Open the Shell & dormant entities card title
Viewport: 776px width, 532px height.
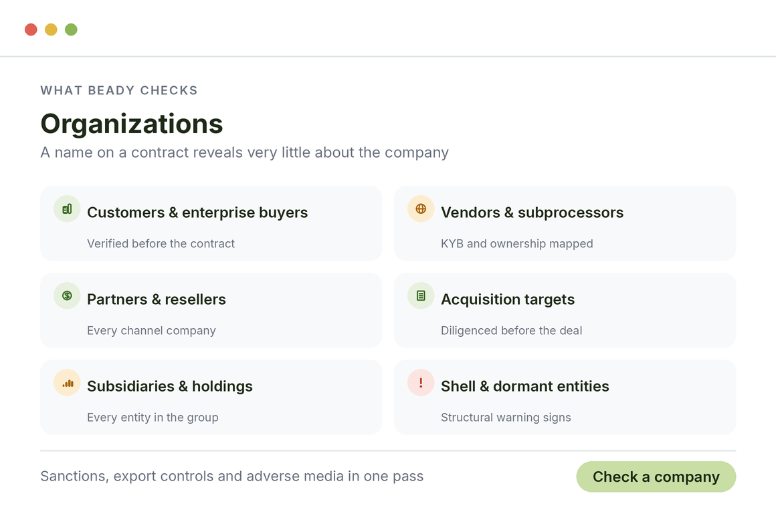coord(525,386)
